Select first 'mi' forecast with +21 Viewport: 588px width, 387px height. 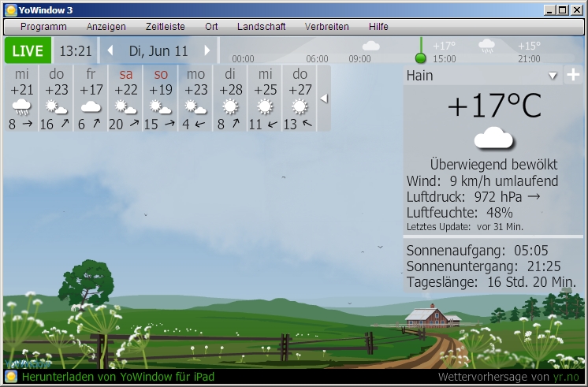[x=21, y=99]
